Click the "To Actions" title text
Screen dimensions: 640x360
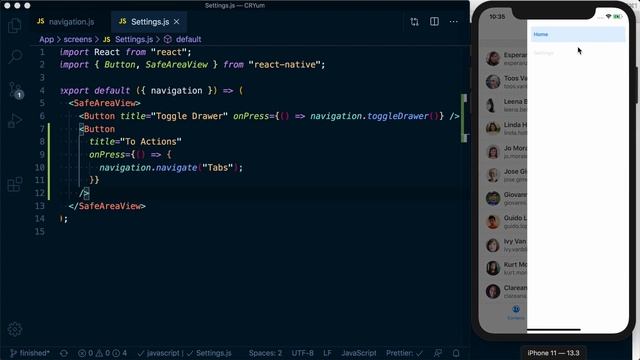click(151, 142)
